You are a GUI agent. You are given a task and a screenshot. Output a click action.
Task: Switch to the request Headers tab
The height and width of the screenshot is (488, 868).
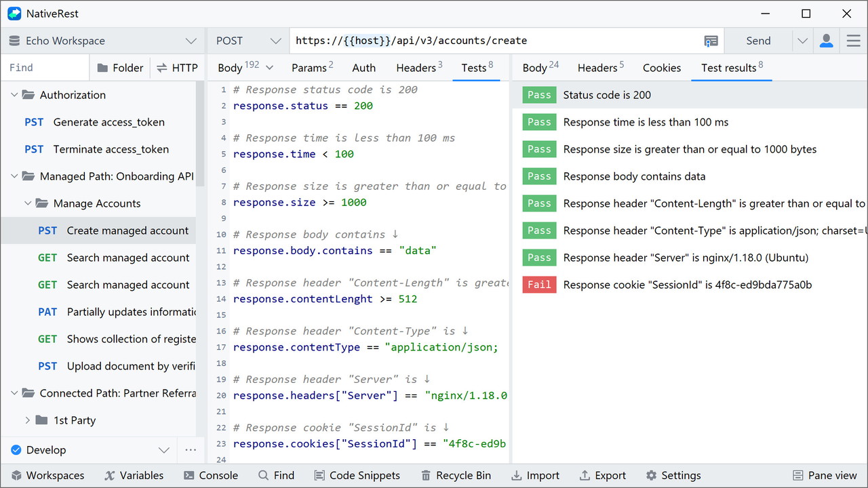418,68
